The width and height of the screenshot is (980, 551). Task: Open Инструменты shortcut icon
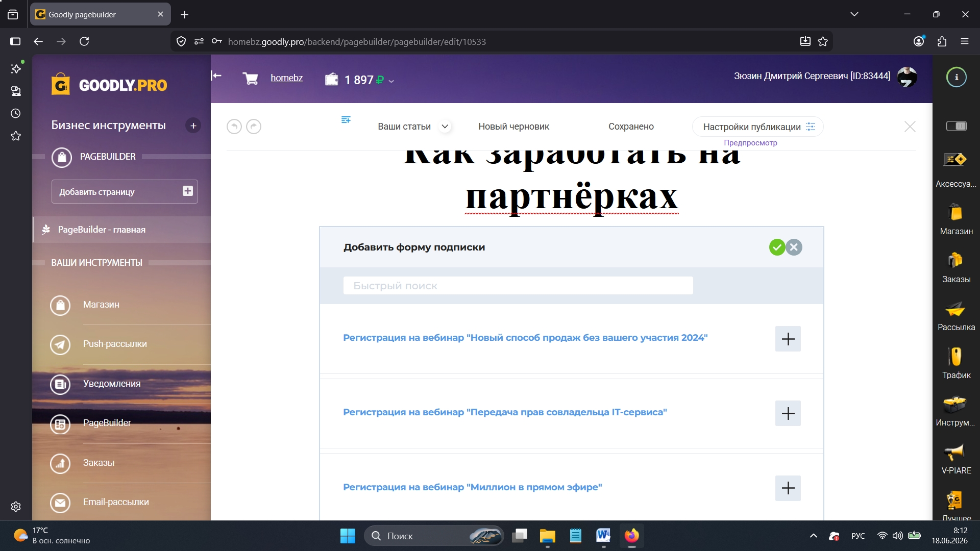click(955, 405)
